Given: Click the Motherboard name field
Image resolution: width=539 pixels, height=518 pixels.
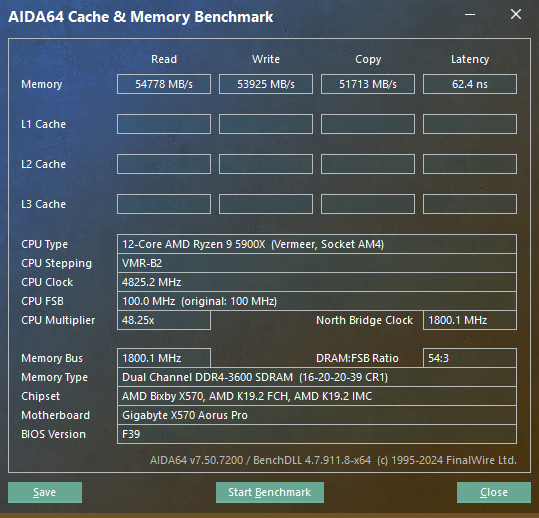Looking at the screenshot, I should click(317, 415).
